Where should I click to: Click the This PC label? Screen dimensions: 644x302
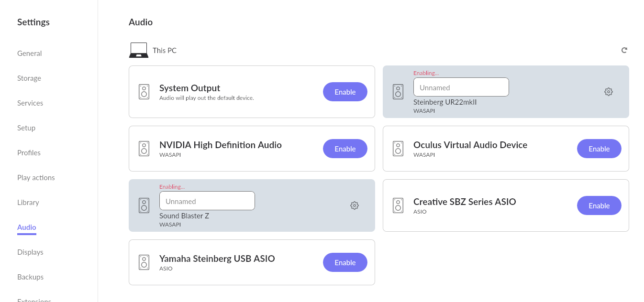click(165, 50)
